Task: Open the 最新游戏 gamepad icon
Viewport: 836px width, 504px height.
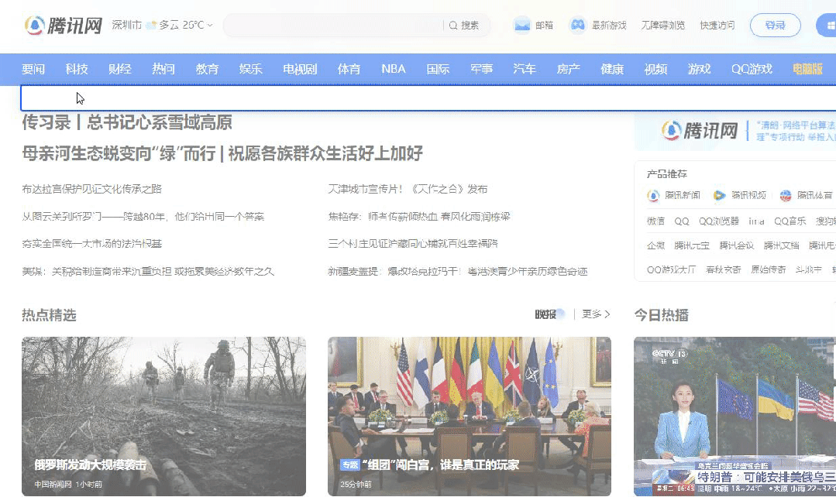Action: click(577, 25)
